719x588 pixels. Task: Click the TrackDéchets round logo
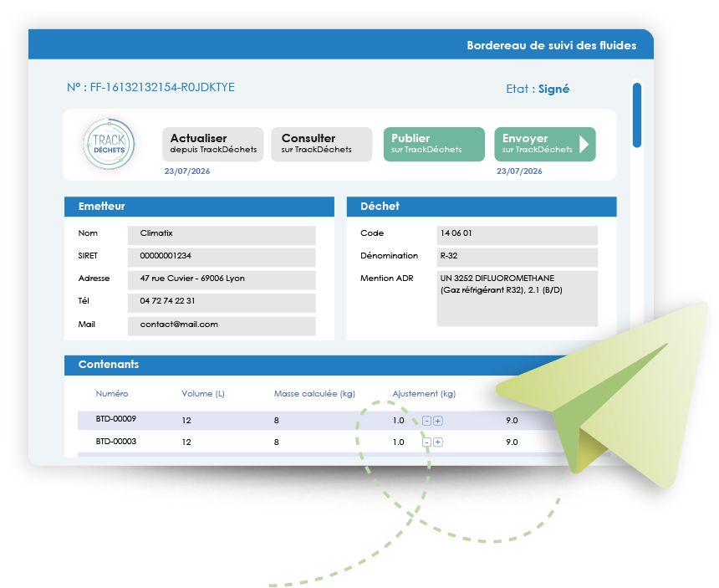point(109,144)
